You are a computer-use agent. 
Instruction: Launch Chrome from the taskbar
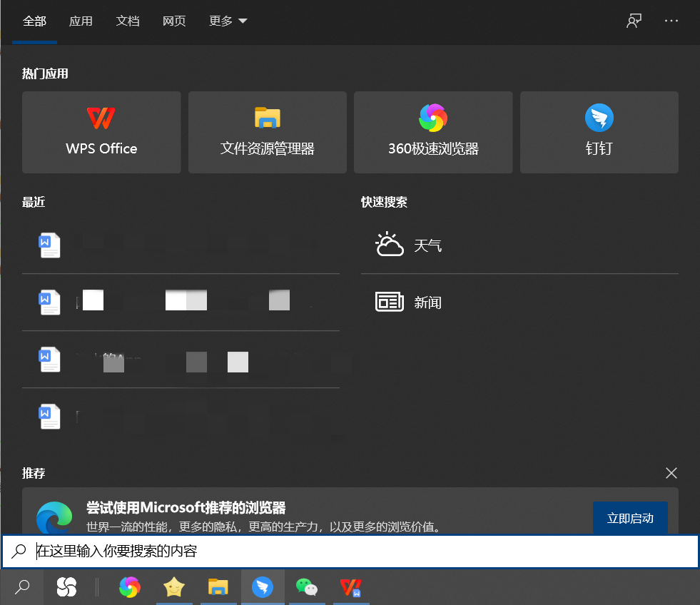pyautogui.click(x=129, y=586)
